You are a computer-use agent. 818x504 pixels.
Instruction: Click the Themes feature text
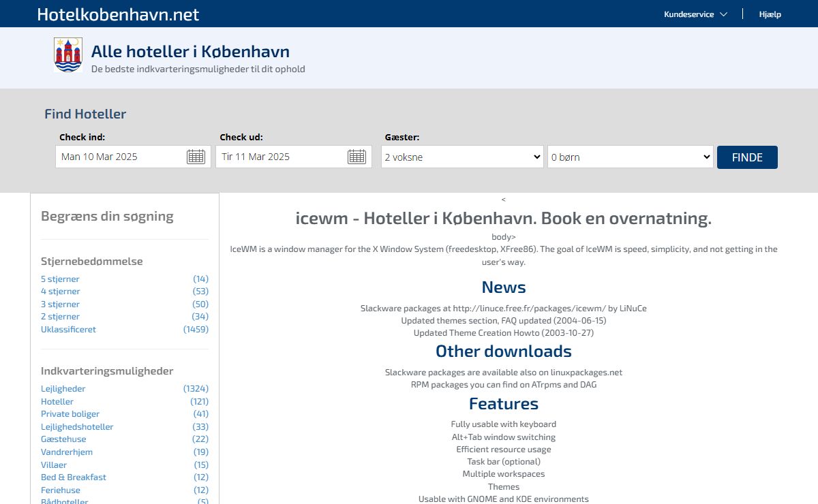(x=504, y=487)
